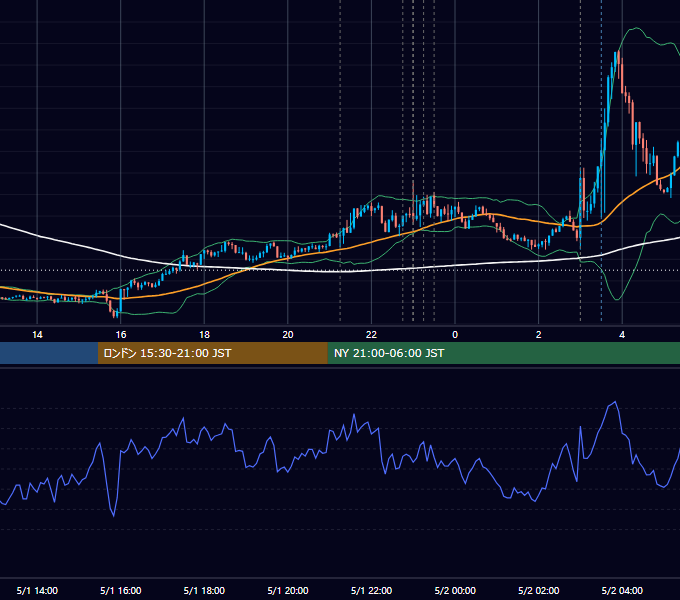Click the 5/1 22:00 date label
This screenshot has height=600, width=680.
coord(371,590)
